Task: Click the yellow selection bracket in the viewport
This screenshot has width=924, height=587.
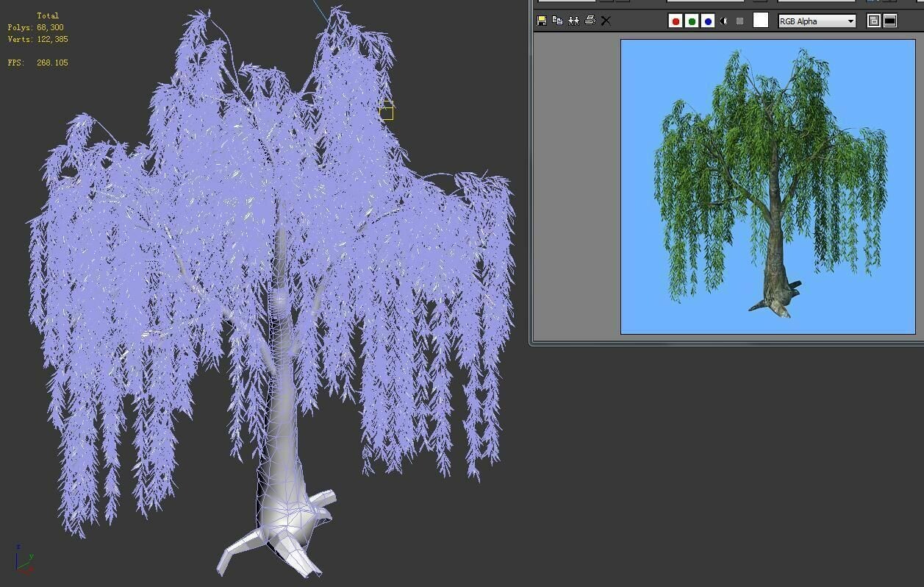Action: point(387,110)
